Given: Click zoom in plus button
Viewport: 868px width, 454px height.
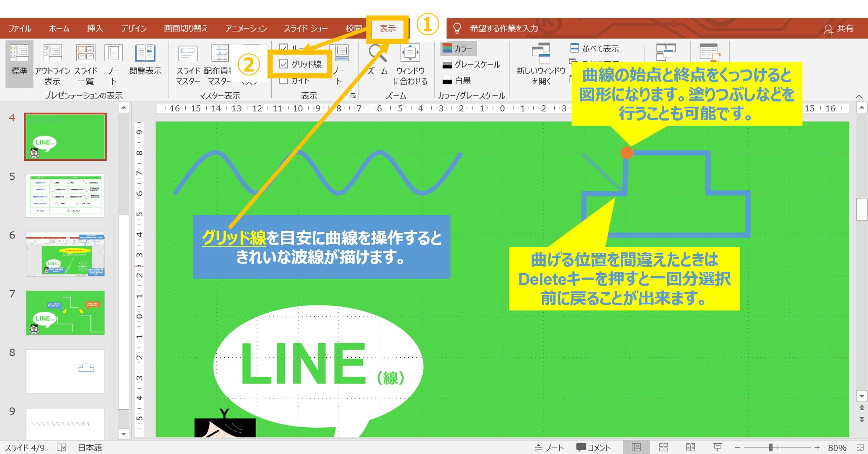Looking at the screenshot, I should 817,447.
